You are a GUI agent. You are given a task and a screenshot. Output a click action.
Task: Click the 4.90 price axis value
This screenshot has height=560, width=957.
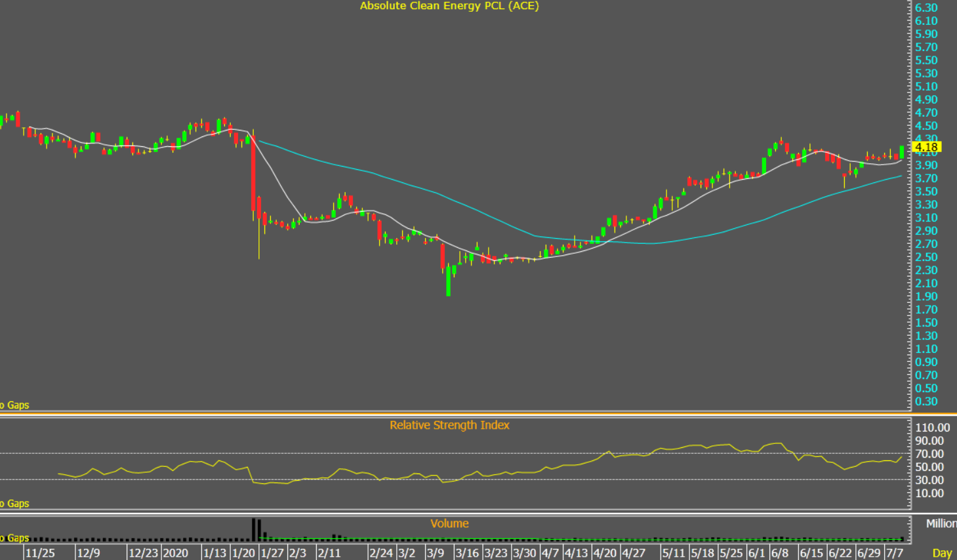click(x=926, y=100)
